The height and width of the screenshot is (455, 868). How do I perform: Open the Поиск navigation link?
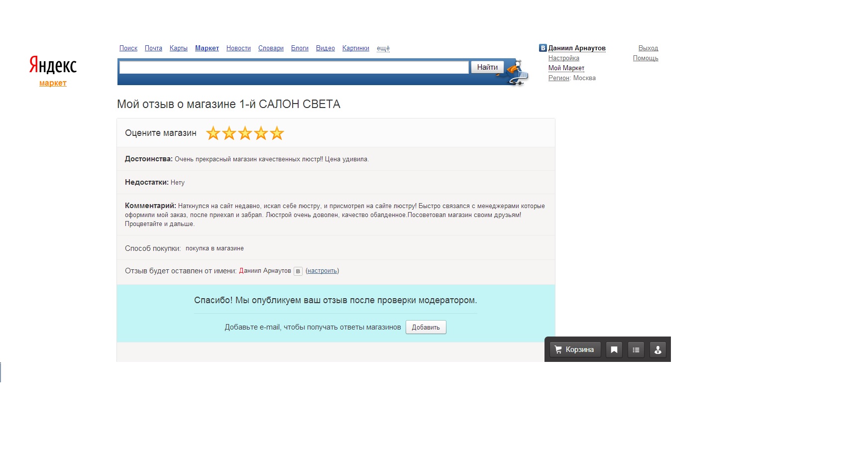(x=128, y=48)
